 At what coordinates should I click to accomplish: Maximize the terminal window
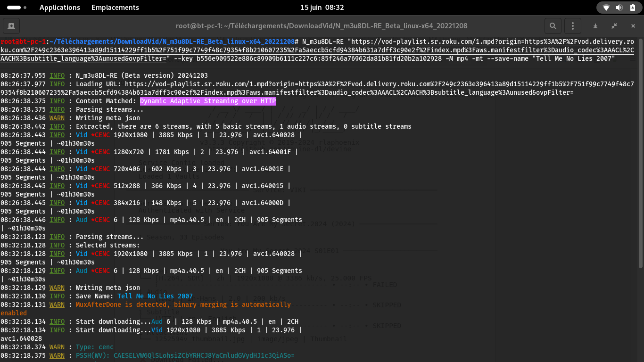(x=614, y=26)
